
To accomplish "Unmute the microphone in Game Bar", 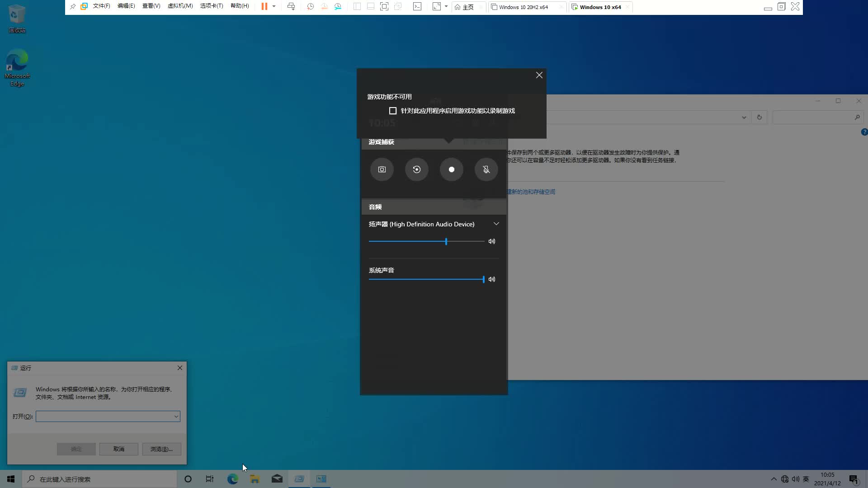I will coord(486,169).
